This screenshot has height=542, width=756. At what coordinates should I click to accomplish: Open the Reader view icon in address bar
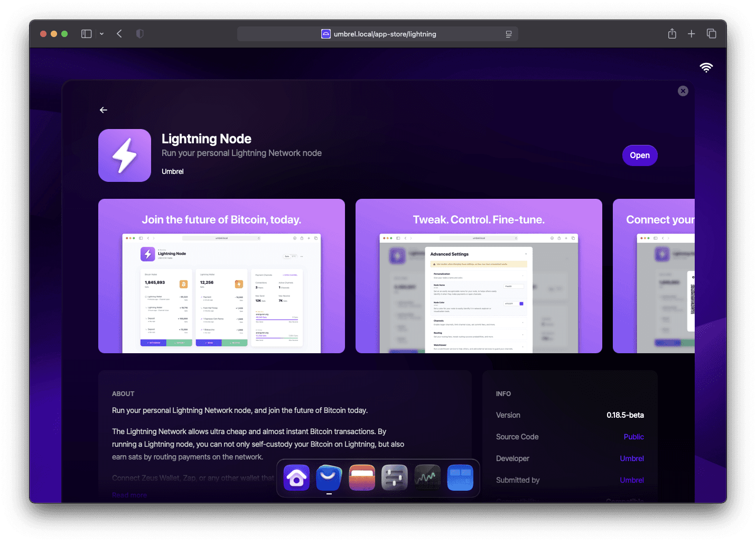509,34
